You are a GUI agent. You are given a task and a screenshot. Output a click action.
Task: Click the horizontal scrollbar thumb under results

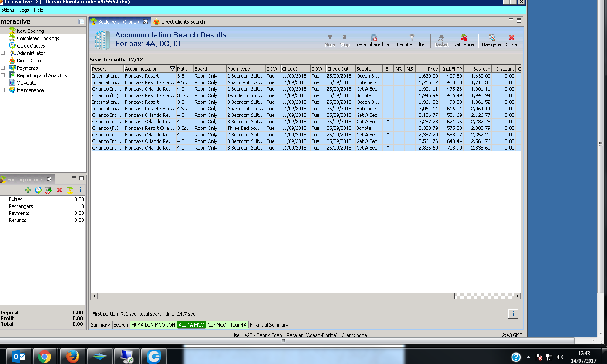point(276,296)
